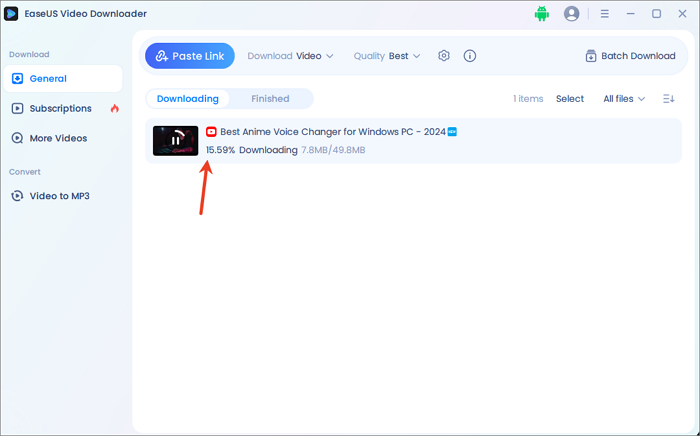Image resolution: width=700 pixels, height=436 pixels.
Task: Click the info circle icon
Action: (x=470, y=56)
